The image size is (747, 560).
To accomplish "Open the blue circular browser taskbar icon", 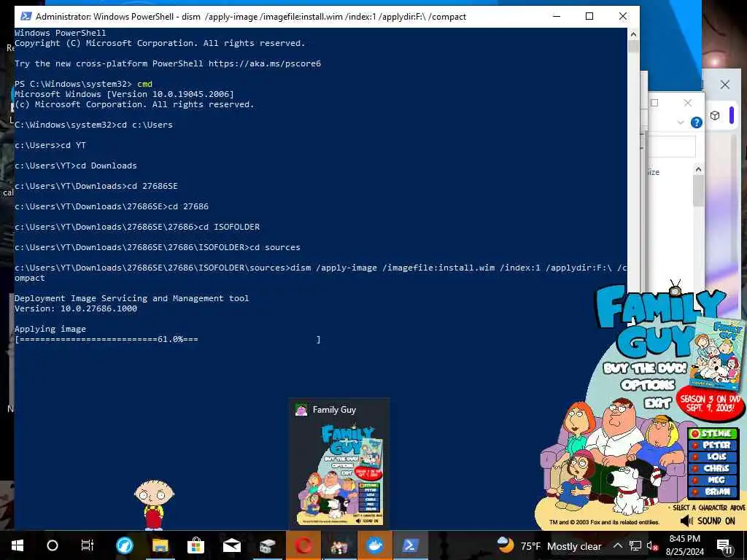I will click(x=124, y=545).
